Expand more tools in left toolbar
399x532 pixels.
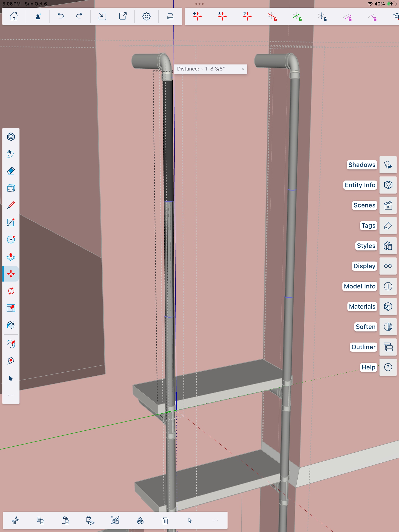11,395
